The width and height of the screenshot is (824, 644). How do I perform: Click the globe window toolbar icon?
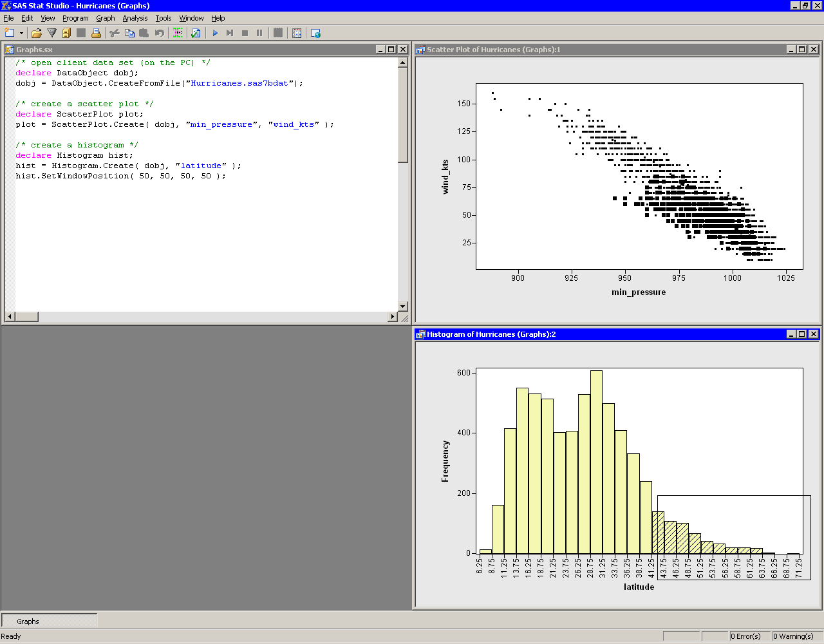coord(315,33)
